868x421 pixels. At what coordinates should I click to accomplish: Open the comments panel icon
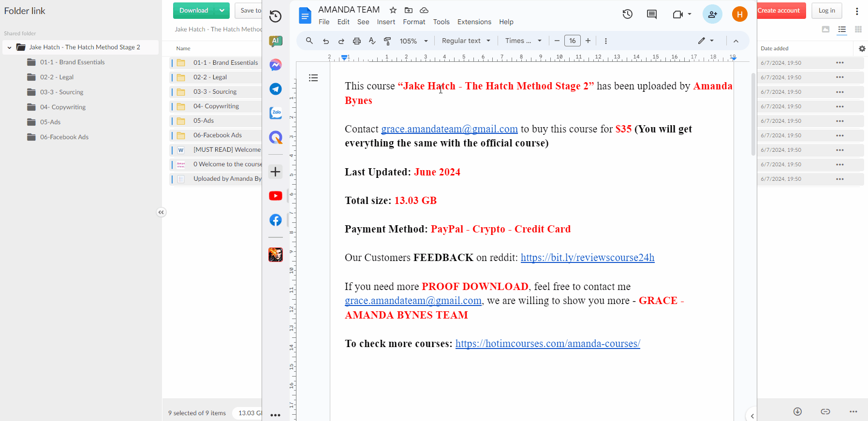coord(652,15)
